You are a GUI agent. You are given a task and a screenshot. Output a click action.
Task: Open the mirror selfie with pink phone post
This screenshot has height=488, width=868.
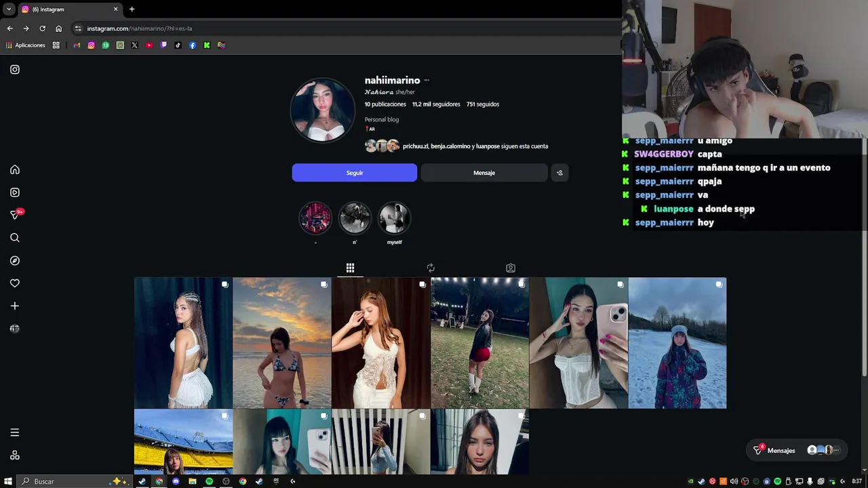[x=578, y=343]
